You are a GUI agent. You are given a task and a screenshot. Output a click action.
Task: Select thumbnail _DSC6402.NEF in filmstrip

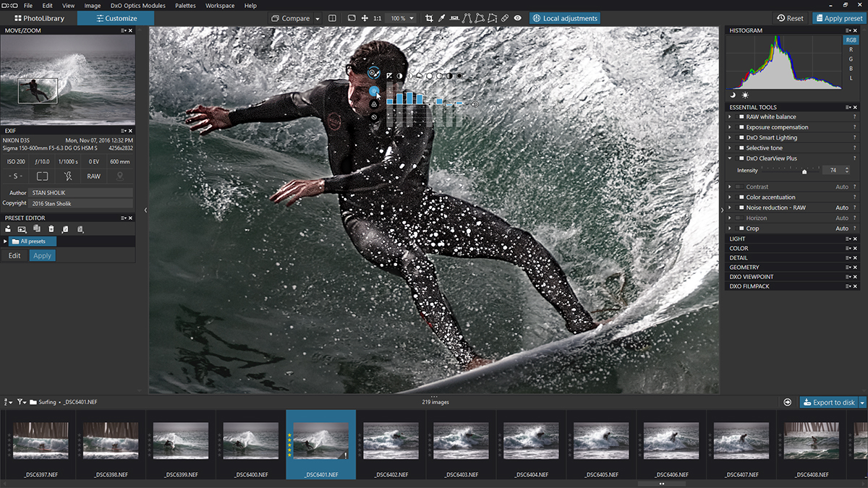coord(391,445)
